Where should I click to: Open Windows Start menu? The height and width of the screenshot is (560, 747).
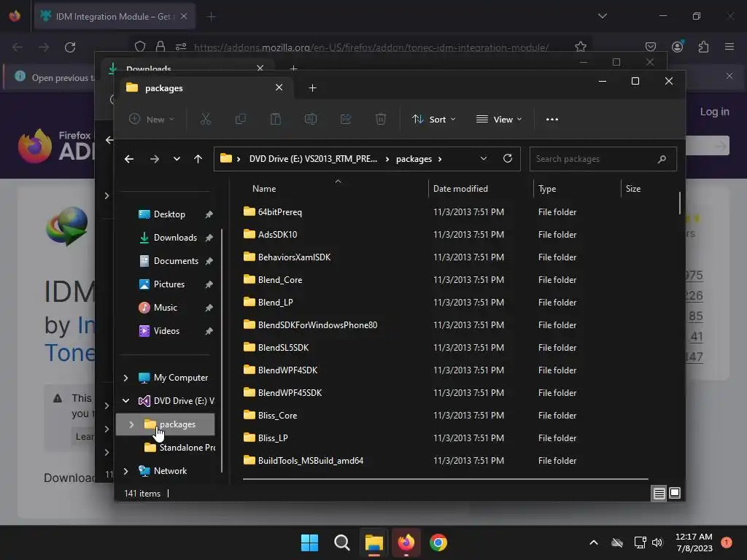[309, 542]
